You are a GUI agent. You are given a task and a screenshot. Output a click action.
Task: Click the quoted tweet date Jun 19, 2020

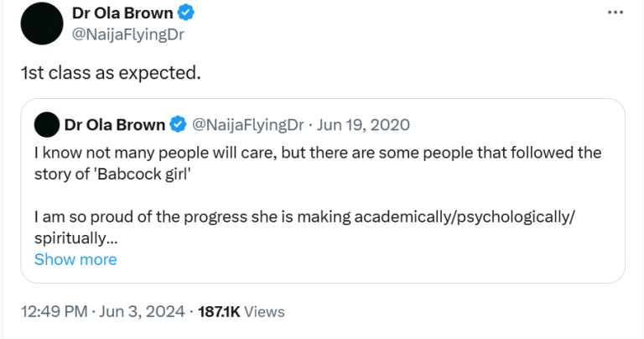click(x=363, y=125)
